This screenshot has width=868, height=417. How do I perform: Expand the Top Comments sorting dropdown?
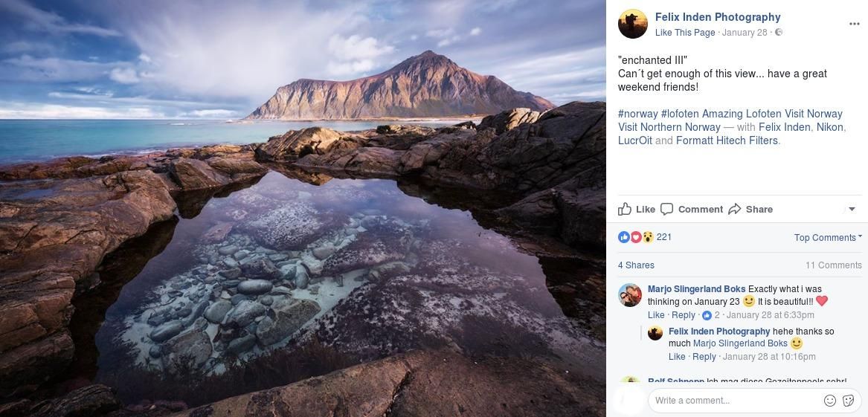point(828,238)
